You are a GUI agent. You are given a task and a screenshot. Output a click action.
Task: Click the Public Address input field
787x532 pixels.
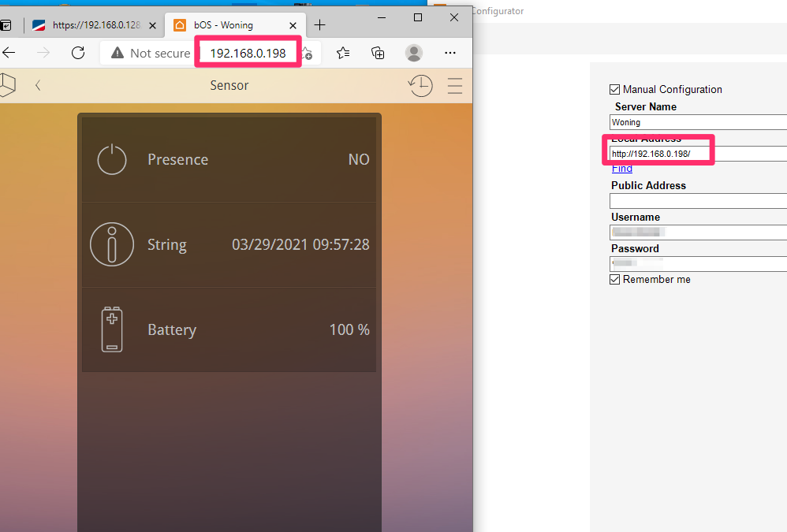(698, 201)
